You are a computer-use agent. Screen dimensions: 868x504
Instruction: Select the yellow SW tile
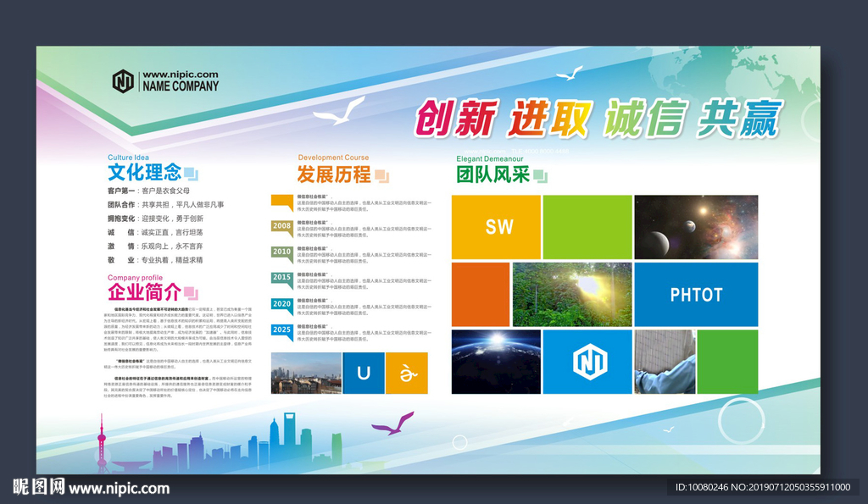pyautogui.click(x=496, y=227)
